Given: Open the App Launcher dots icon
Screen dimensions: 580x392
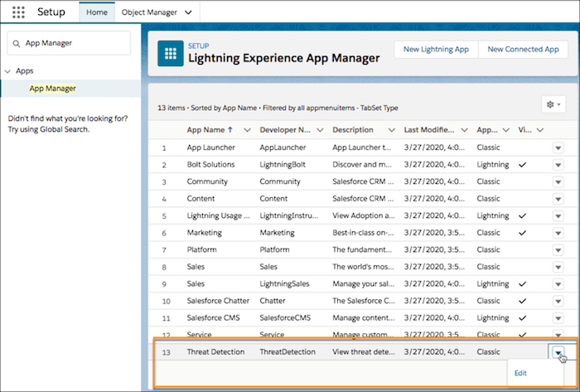Looking at the screenshot, I should pyautogui.click(x=18, y=12).
